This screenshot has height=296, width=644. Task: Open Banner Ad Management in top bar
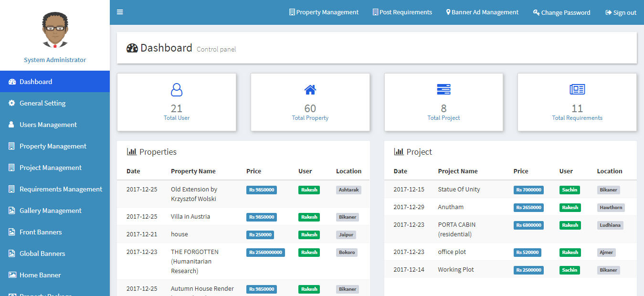click(x=482, y=12)
